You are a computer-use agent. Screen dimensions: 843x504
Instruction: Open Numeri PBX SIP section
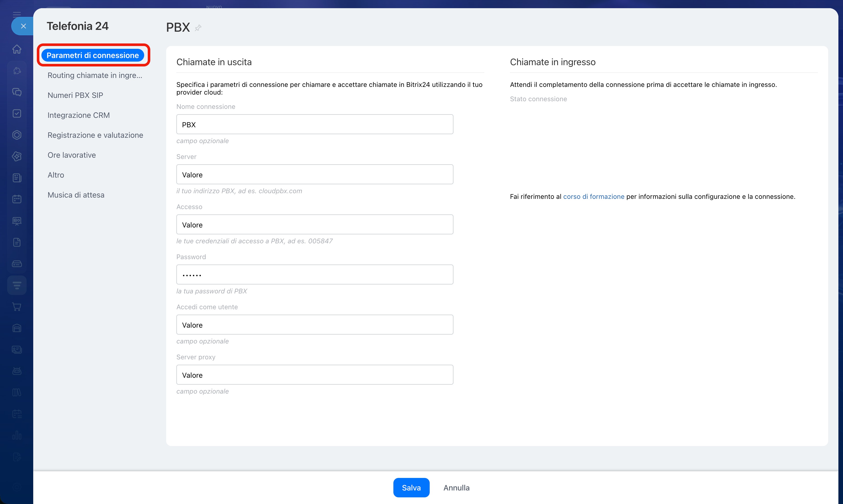pyautogui.click(x=75, y=95)
